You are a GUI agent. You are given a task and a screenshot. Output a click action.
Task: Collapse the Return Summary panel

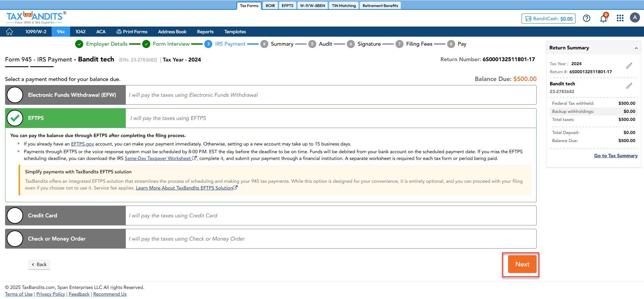[636, 48]
